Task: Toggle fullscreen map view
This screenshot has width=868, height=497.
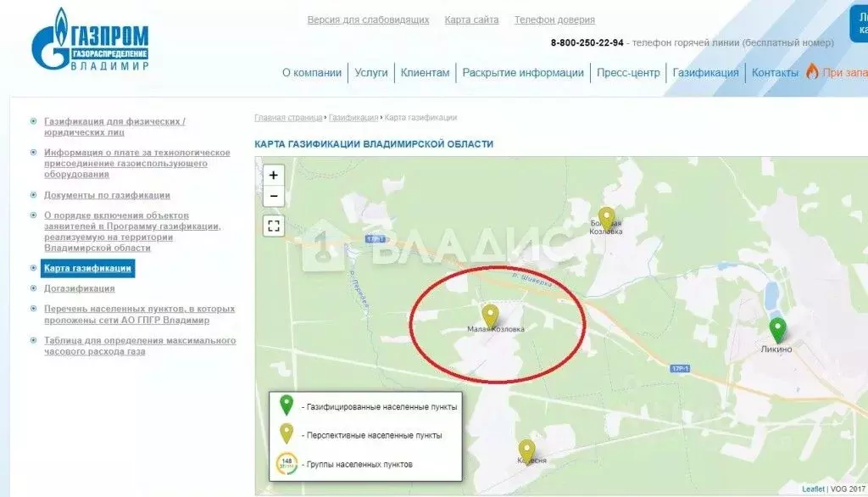Action: click(x=274, y=226)
